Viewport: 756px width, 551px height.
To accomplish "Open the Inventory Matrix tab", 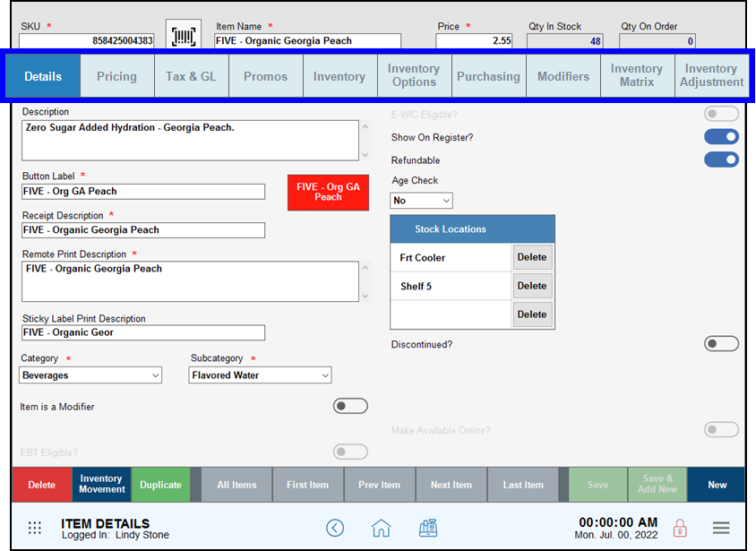I will pos(637,75).
